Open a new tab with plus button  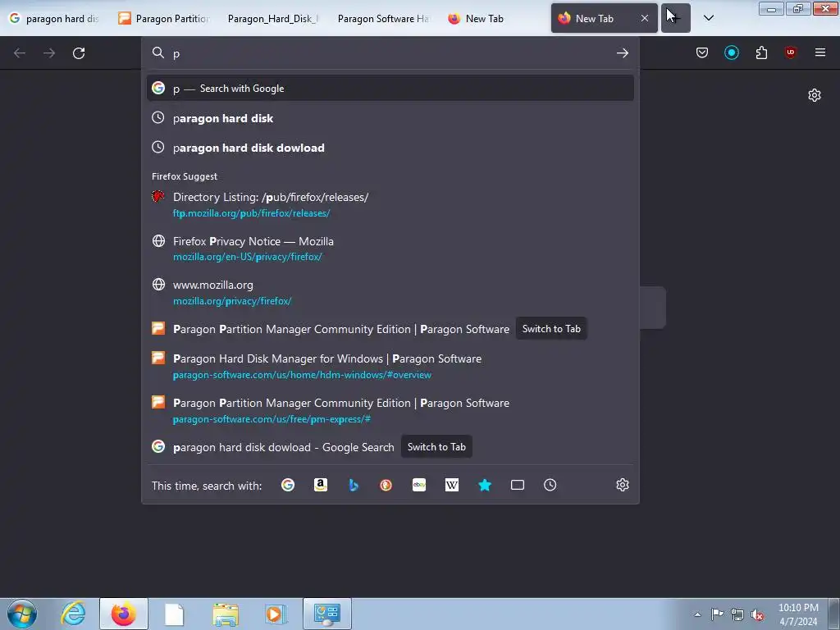pyautogui.click(x=676, y=18)
